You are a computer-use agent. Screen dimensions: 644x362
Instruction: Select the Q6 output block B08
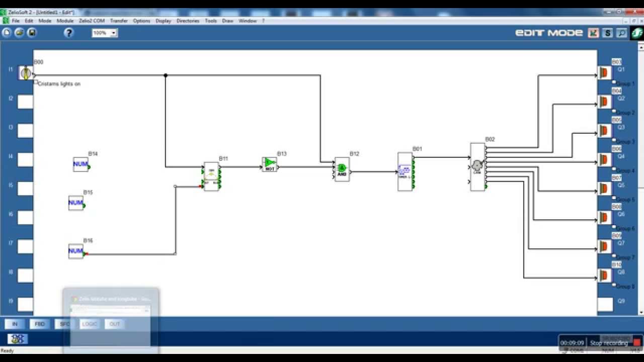[x=604, y=218]
